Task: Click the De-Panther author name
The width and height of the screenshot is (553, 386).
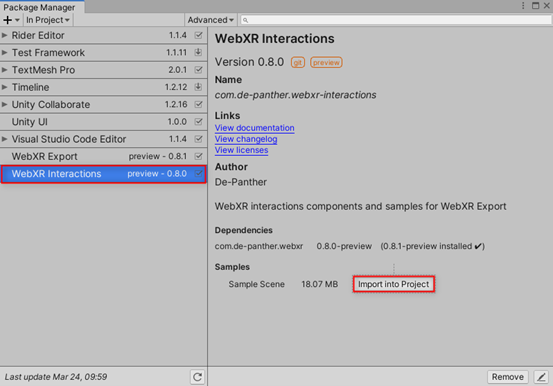Action: tap(241, 182)
